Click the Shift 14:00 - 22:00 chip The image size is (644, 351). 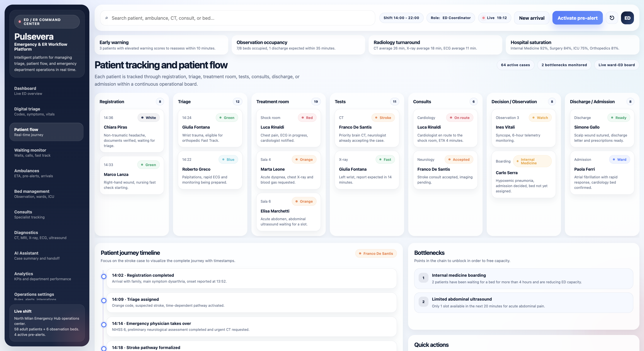[401, 18]
